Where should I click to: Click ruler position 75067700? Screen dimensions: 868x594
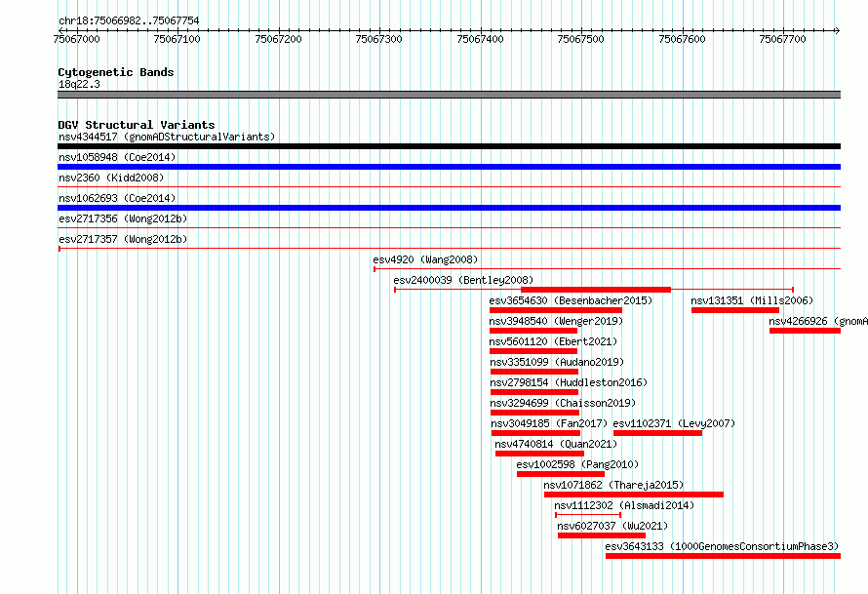click(x=783, y=39)
